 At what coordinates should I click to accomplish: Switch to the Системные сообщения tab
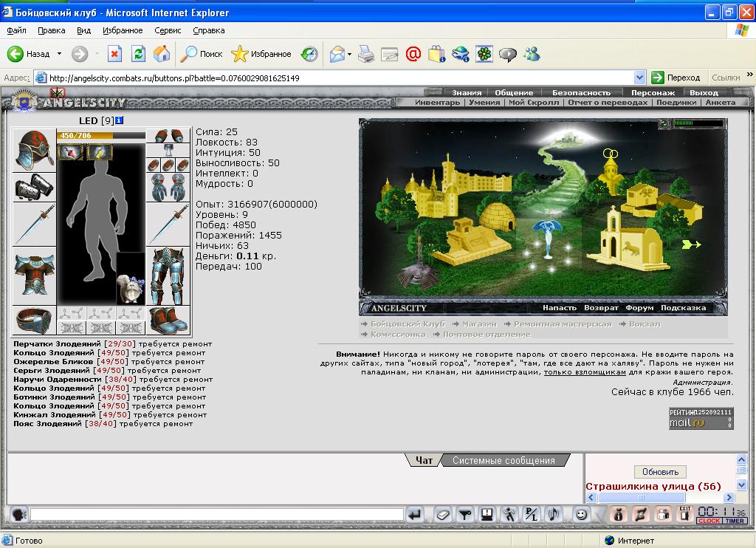coord(504,461)
